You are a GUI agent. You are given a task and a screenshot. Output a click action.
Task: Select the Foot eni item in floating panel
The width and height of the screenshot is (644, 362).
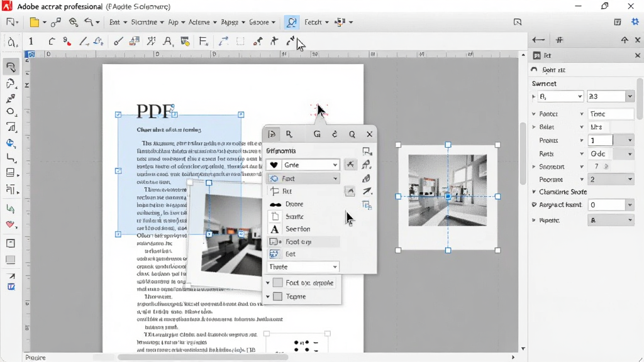click(303, 242)
